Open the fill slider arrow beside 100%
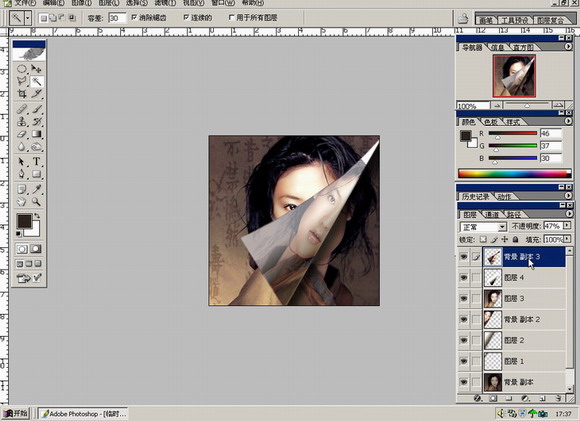This screenshot has width=580, height=421. (567, 239)
